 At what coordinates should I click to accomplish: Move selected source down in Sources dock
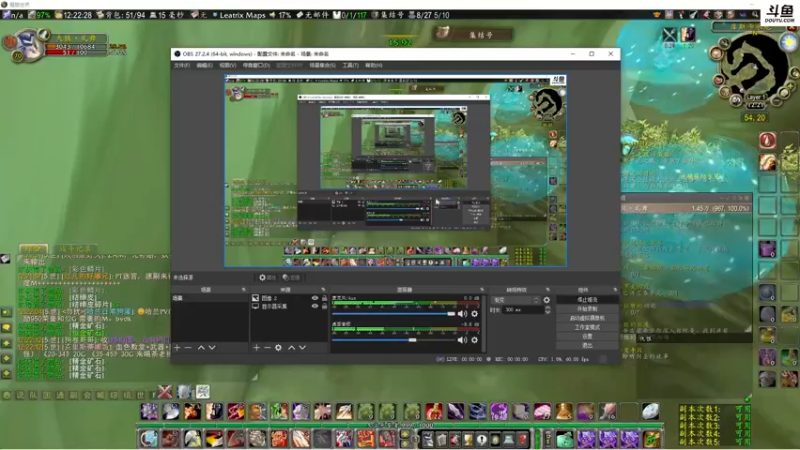303,347
